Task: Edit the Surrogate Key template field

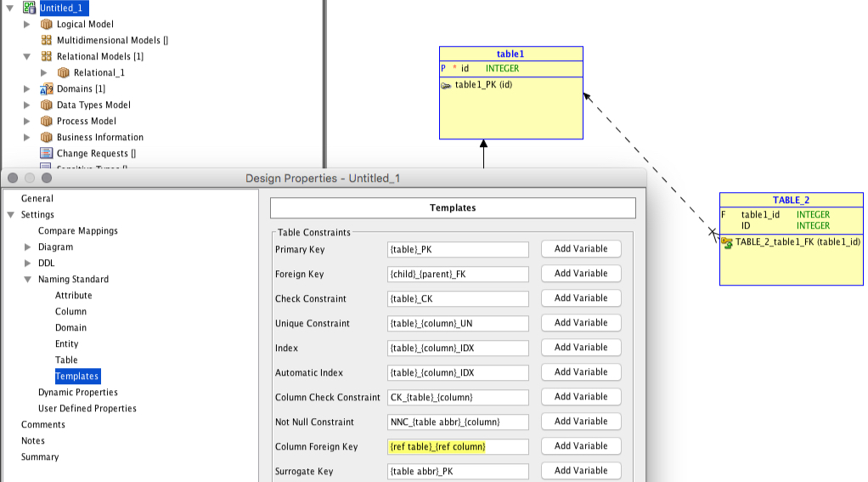Action: [x=458, y=472]
